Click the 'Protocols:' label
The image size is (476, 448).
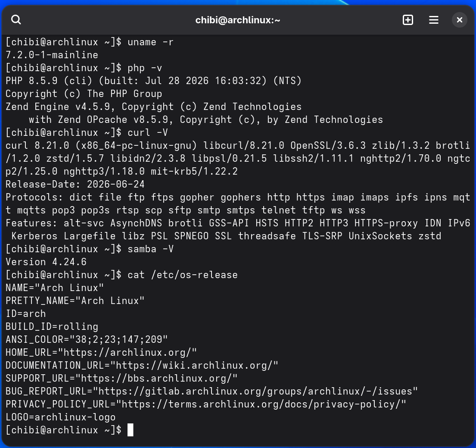point(34,197)
